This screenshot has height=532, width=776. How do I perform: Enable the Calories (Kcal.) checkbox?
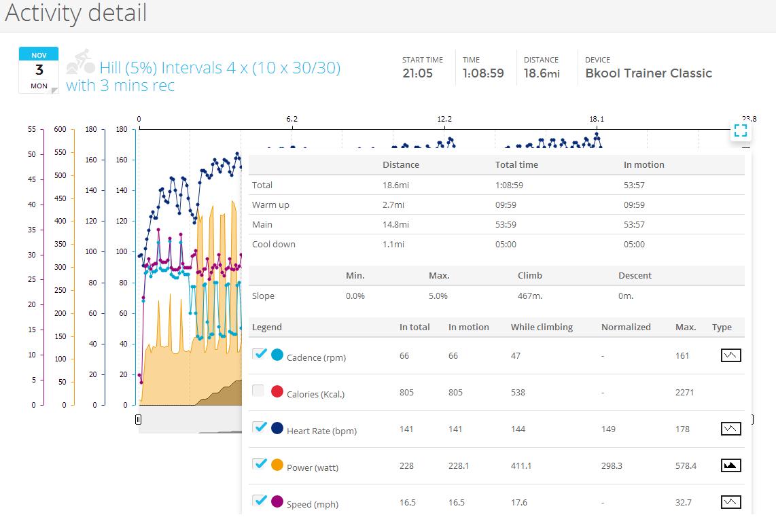pyautogui.click(x=258, y=391)
